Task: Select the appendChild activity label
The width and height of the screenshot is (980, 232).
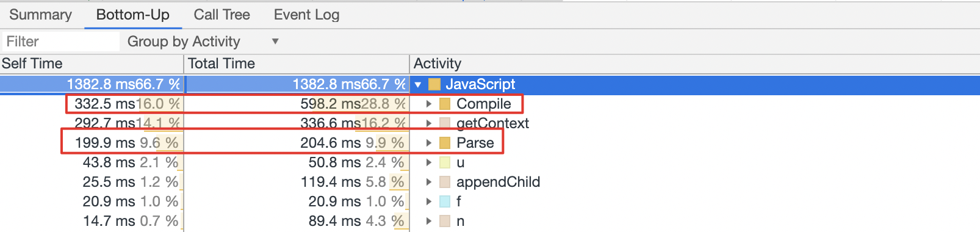Action: point(498,182)
